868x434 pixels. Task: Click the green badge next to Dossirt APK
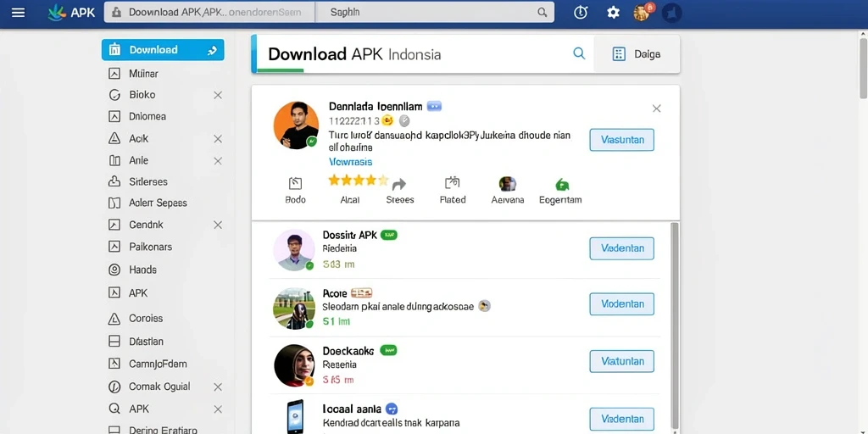point(389,236)
